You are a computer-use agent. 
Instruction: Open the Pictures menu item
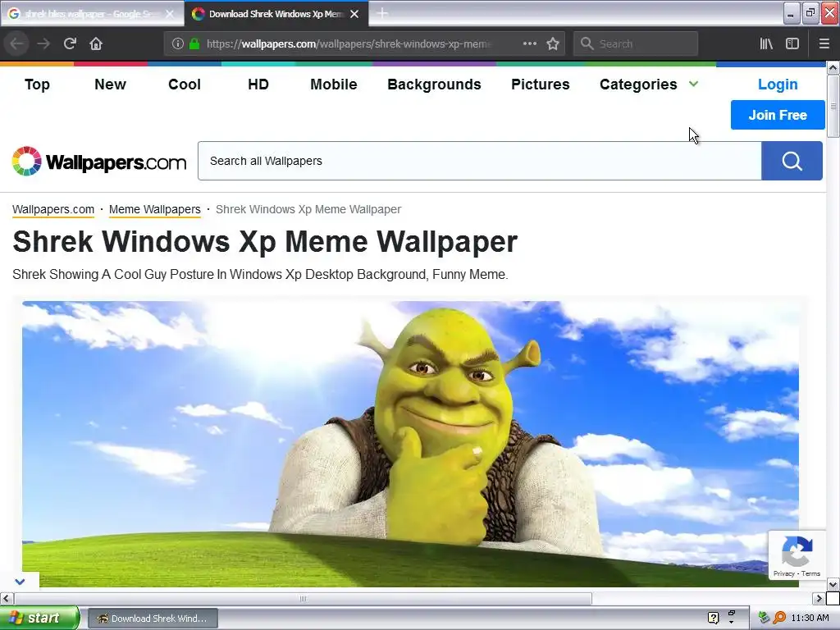click(x=540, y=84)
